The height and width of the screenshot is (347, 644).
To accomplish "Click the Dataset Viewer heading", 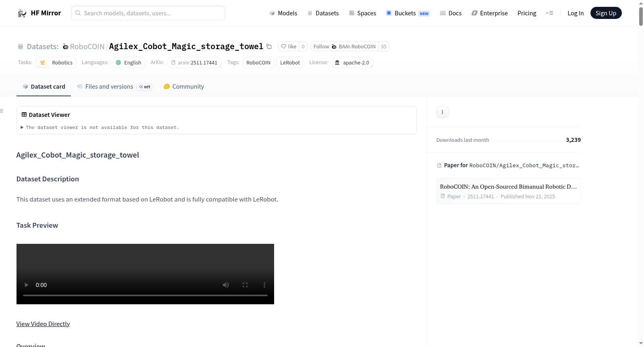I will click(x=50, y=115).
